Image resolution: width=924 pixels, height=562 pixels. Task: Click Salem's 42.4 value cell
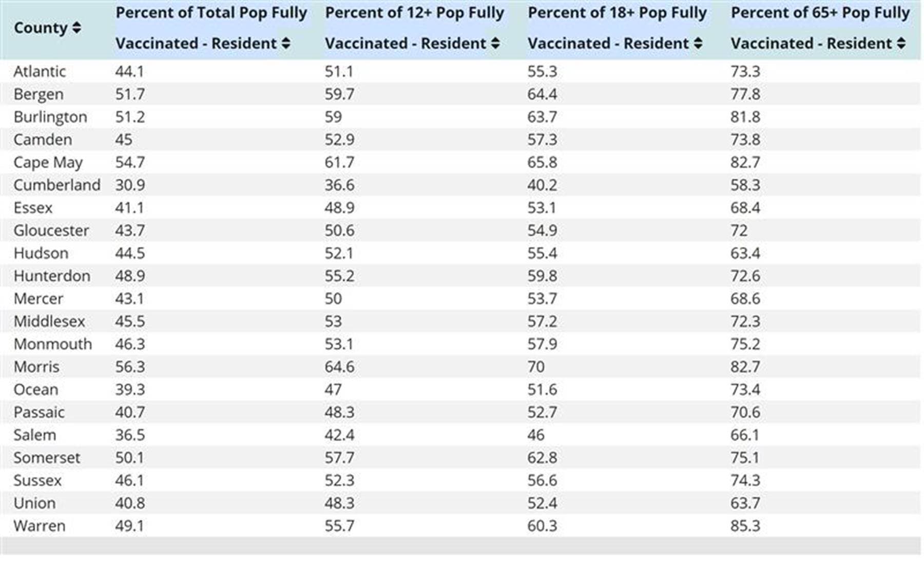(x=339, y=435)
